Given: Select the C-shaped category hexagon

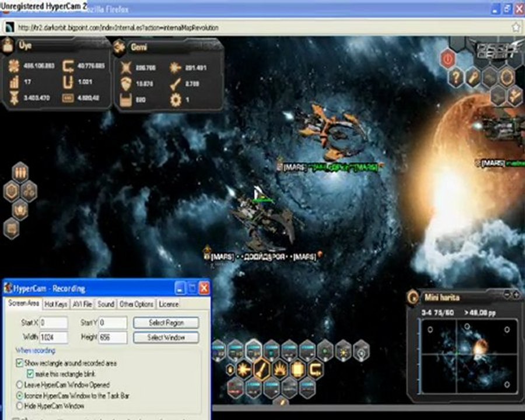Looking at the screenshot, I should [x=316, y=369].
